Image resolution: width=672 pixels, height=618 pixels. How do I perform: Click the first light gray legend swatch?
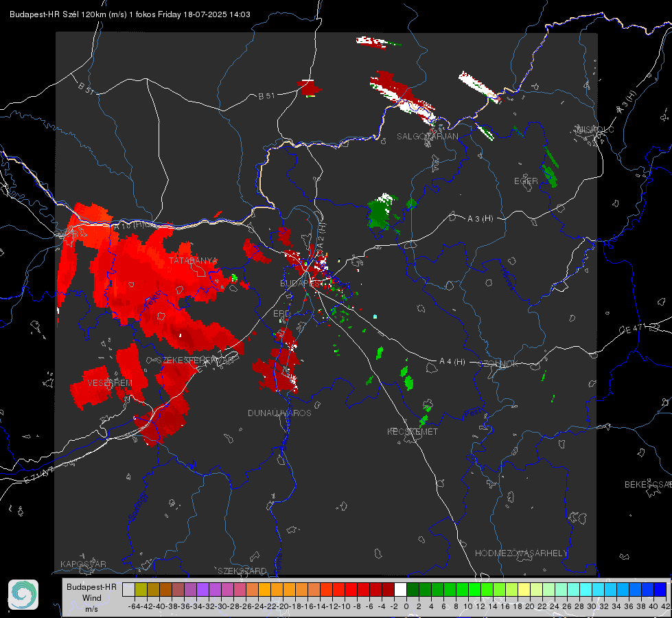tap(128, 590)
